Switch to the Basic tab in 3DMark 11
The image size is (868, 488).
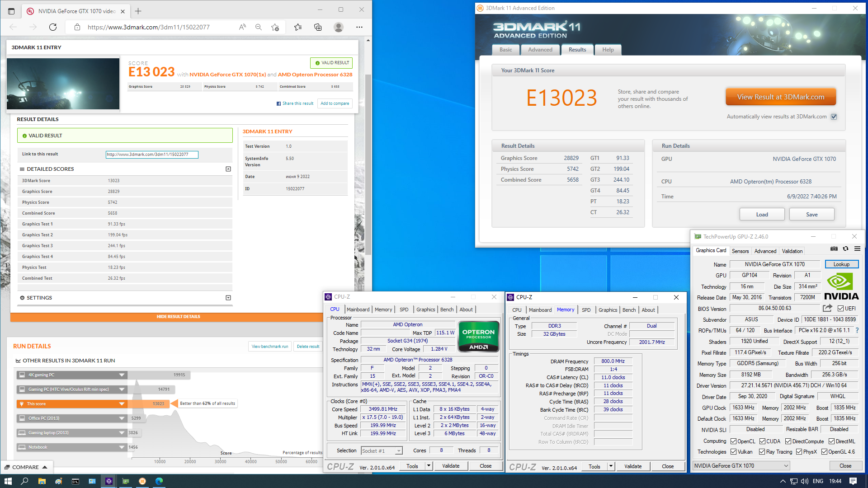[x=506, y=50]
